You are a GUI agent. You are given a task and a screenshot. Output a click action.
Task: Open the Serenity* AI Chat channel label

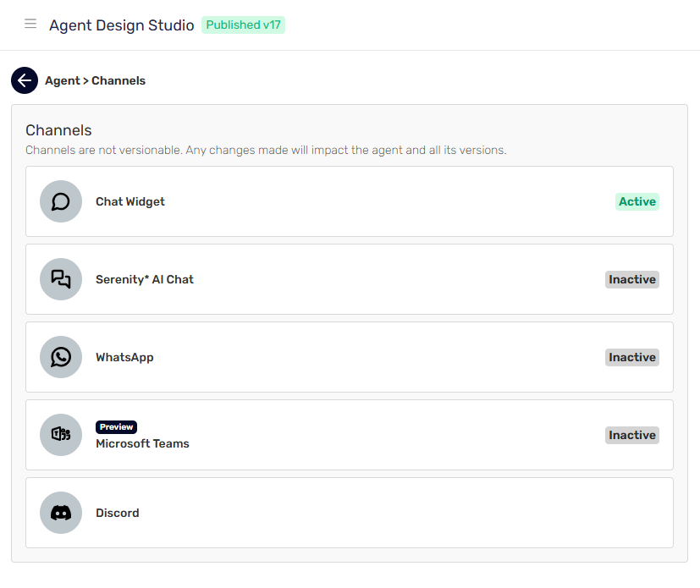pos(145,279)
